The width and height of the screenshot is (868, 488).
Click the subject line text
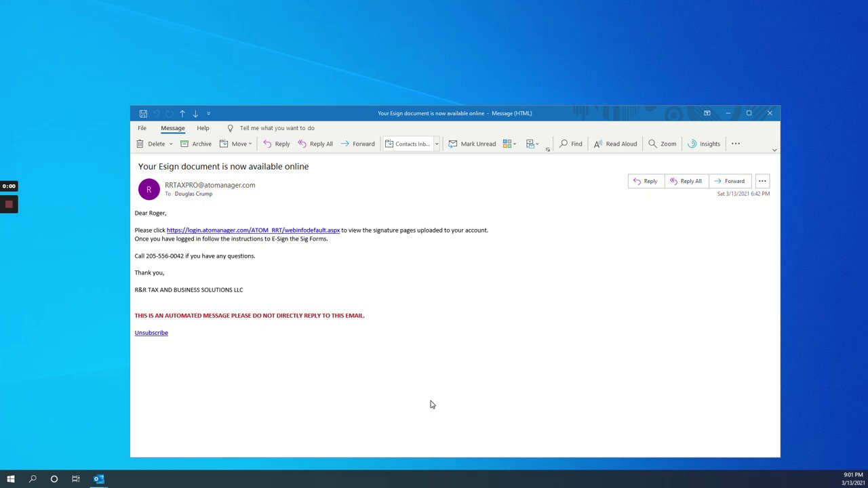[223, 167]
